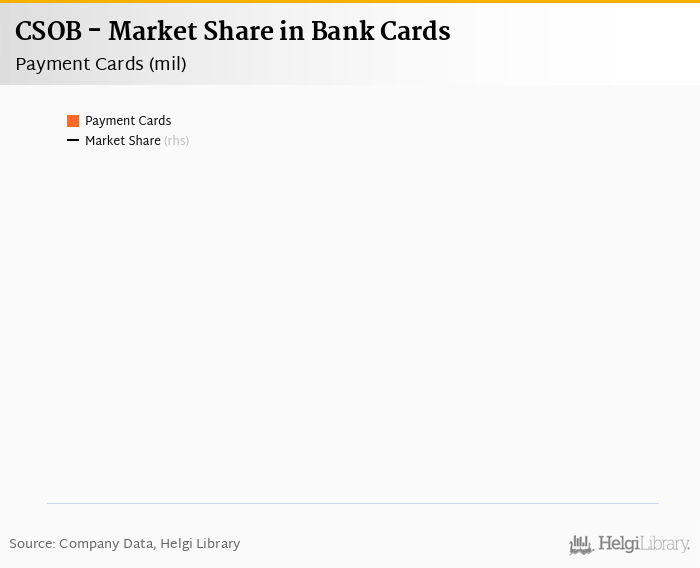700x568 pixels.
Task: Click Company Data in the source line
Action: pos(106,543)
